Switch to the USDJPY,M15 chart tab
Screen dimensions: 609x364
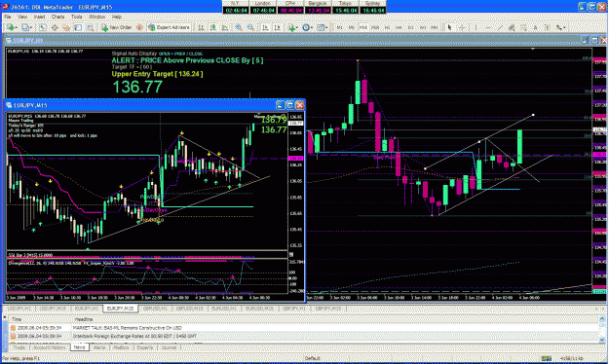click(54, 309)
